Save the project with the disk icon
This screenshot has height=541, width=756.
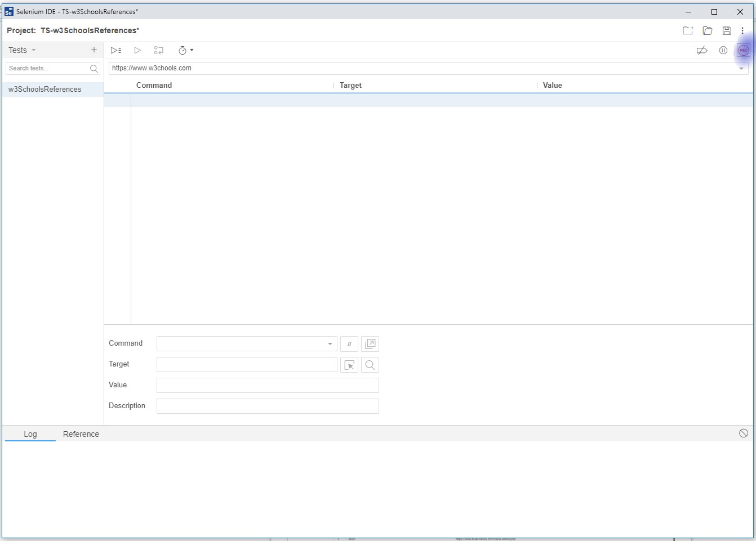click(x=727, y=31)
